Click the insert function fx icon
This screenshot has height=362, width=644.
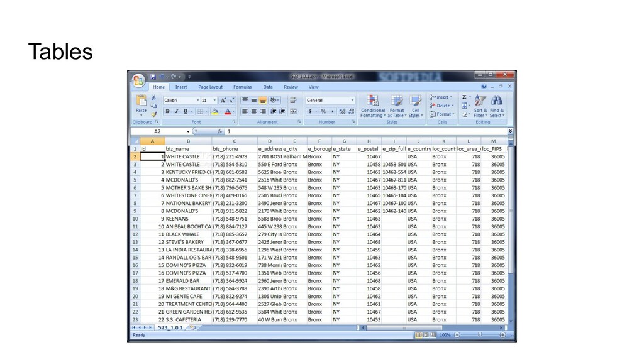coord(219,131)
